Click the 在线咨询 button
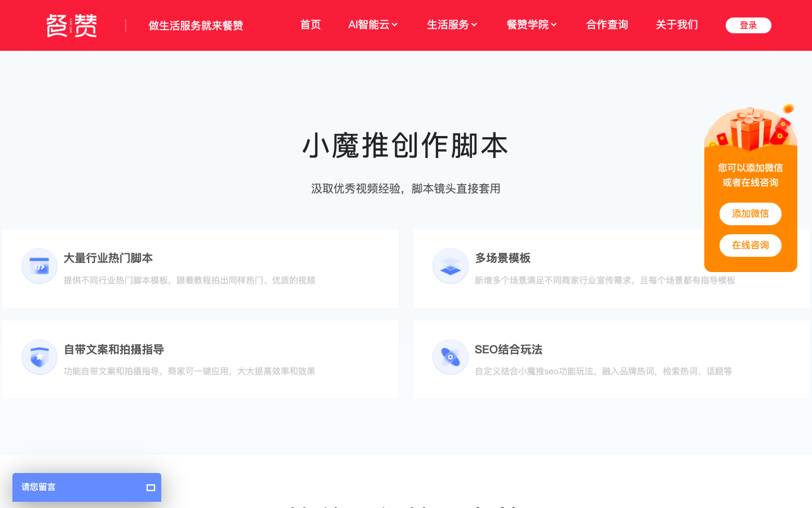Screen dimensions: 812x508 pos(750,246)
